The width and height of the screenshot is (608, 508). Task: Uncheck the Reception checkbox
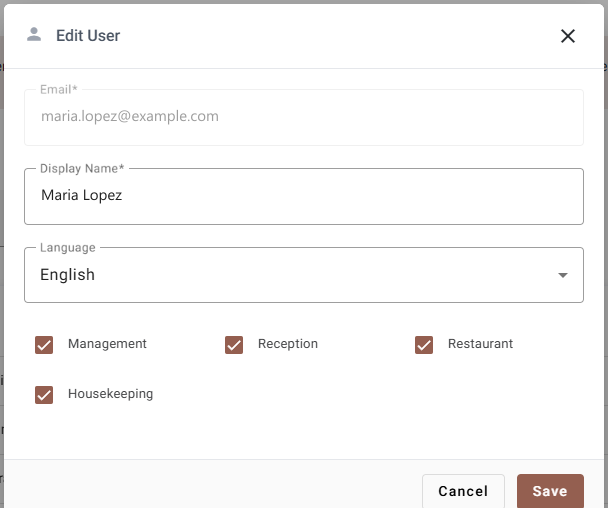point(234,345)
